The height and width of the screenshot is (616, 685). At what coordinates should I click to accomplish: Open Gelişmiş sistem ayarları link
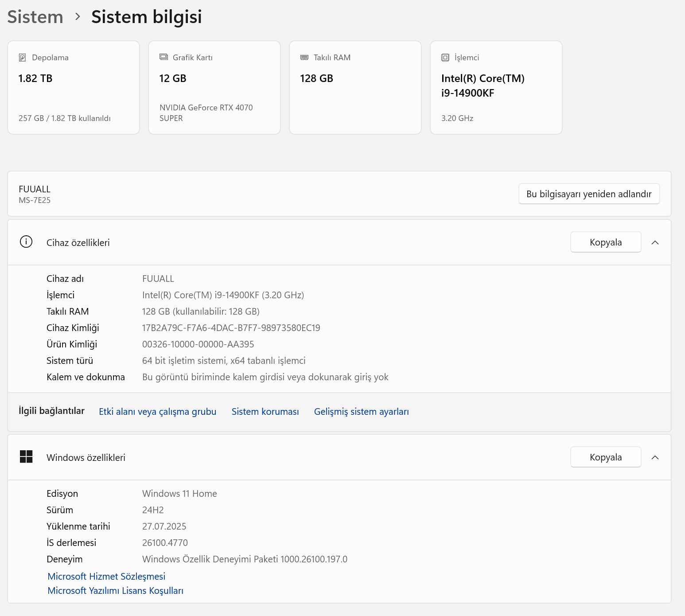[x=361, y=412]
